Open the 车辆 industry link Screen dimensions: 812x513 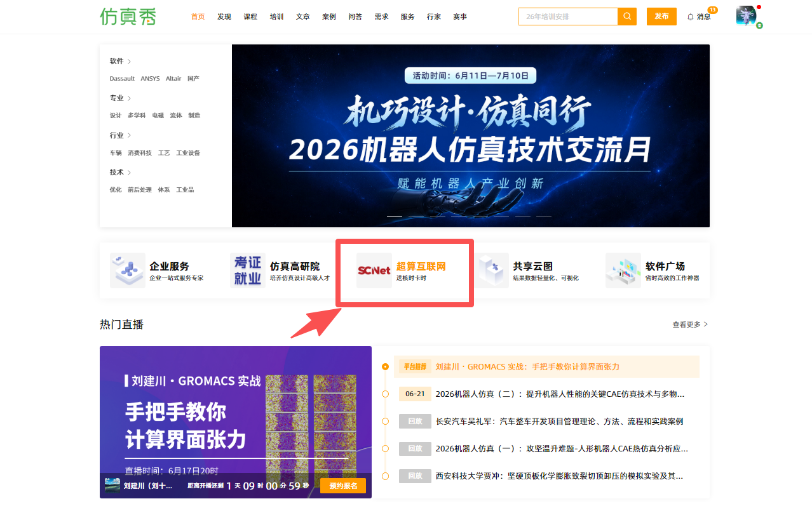[116, 153]
